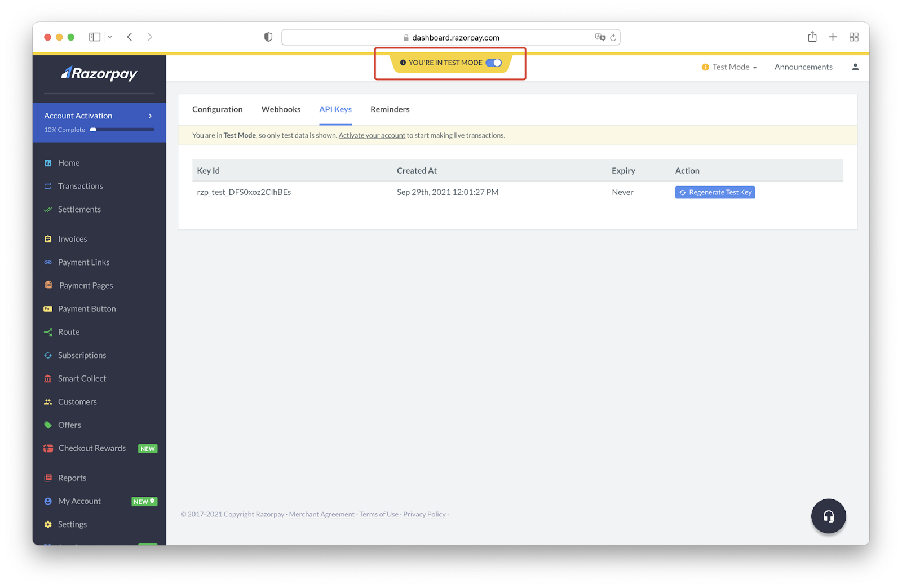Open Home from the sidebar icon
This screenshot has width=902, height=588.
point(48,163)
